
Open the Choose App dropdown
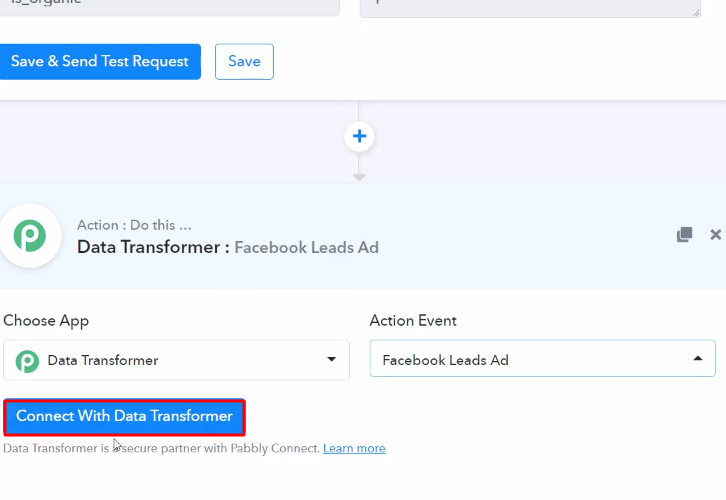[176, 360]
